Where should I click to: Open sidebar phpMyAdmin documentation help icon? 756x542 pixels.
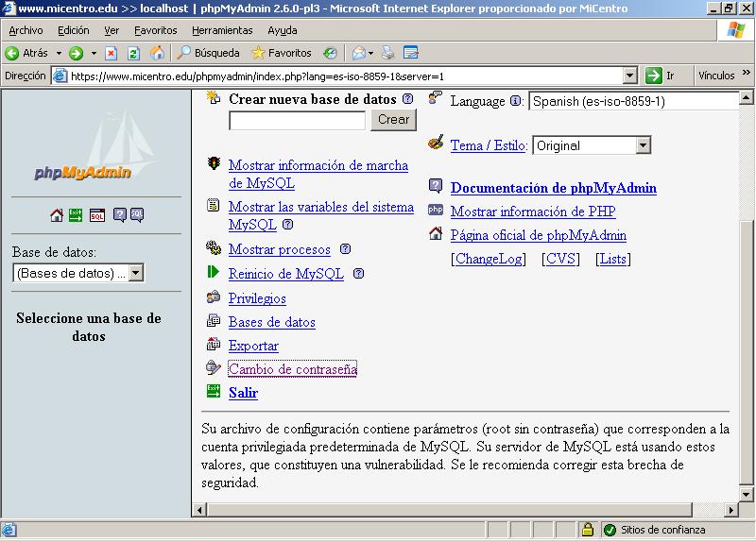coord(120,215)
